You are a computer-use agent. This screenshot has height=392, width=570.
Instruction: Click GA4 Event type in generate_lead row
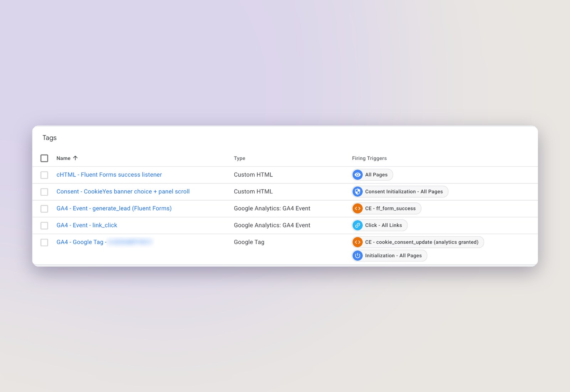(272, 208)
